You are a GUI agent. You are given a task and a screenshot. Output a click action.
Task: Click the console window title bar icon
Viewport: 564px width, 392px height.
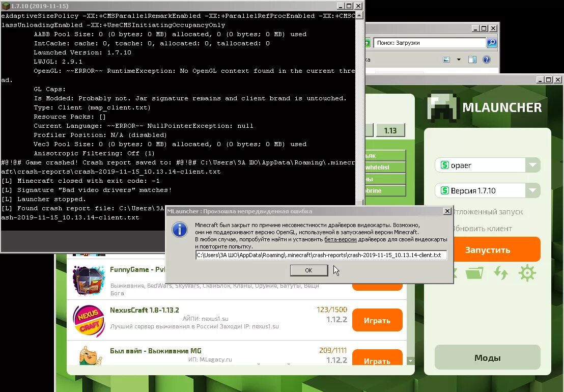6,6
